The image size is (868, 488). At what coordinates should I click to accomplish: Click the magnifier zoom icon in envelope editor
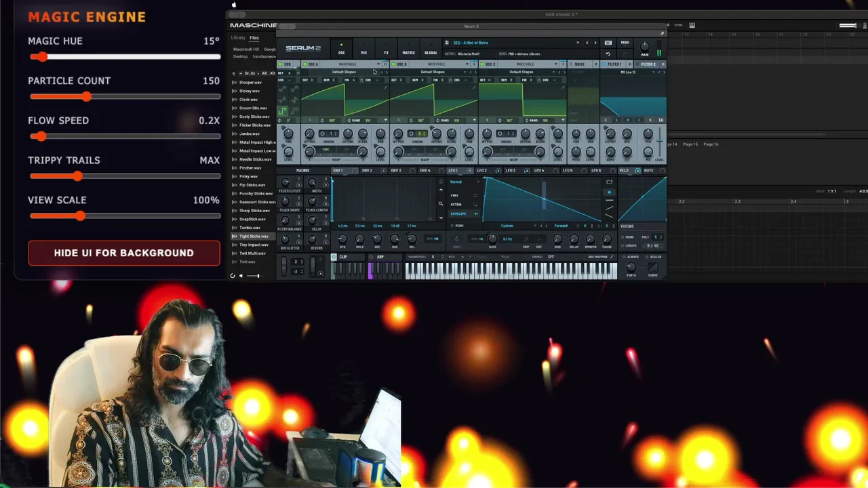coord(441,204)
